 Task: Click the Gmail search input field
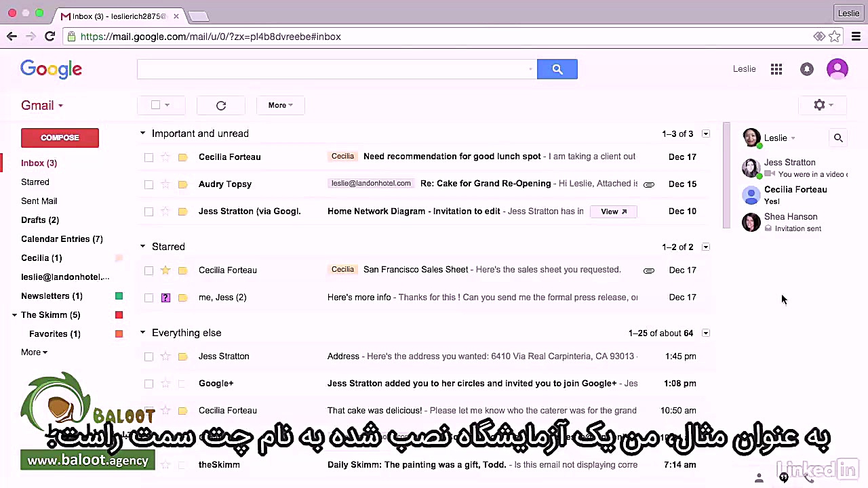point(337,69)
